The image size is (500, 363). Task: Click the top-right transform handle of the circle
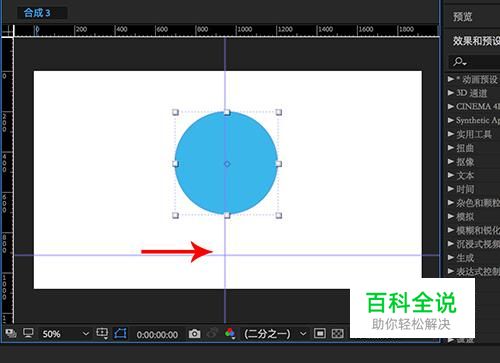click(279, 112)
